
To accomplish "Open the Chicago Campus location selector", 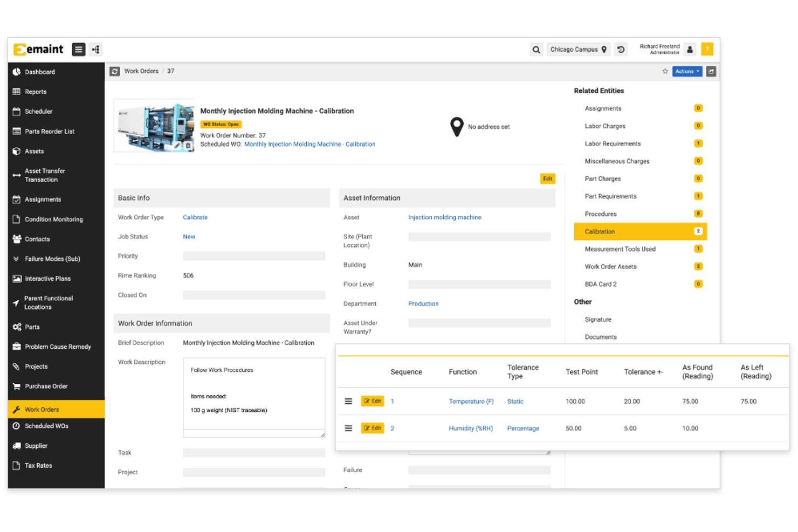I will click(x=579, y=50).
